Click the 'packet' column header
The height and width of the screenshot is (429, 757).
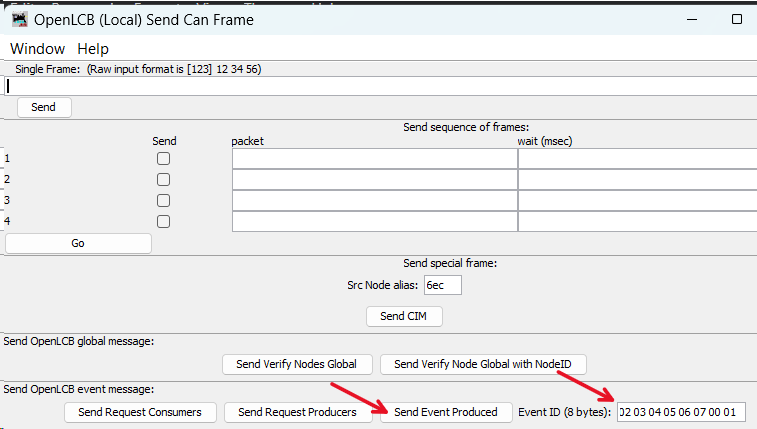(x=248, y=141)
